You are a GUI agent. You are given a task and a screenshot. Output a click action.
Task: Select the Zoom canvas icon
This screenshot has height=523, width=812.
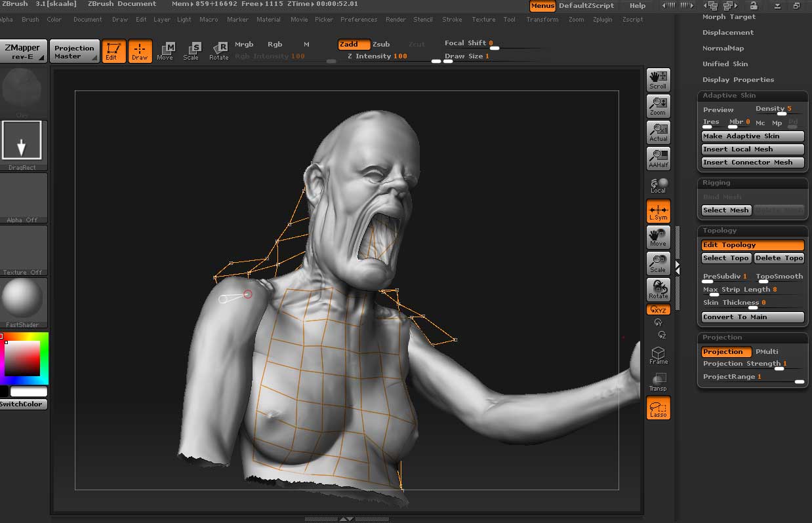[x=658, y=106]
